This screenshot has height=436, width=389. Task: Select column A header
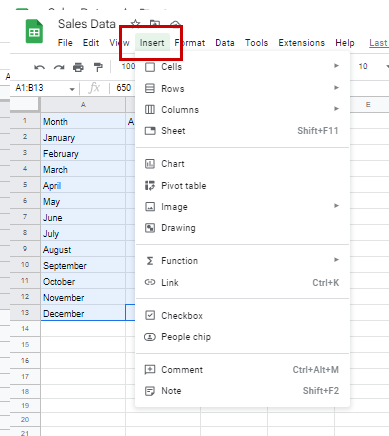[x=83, y=105]
